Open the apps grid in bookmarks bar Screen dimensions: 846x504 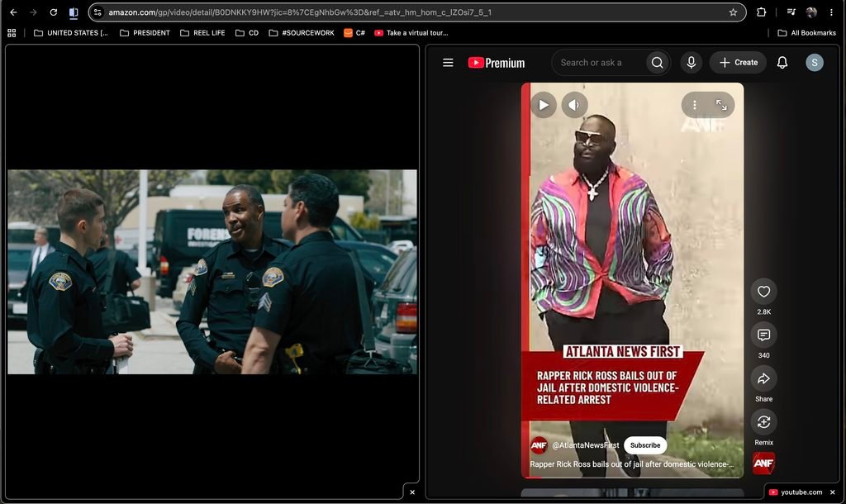[x=12, y=33]
